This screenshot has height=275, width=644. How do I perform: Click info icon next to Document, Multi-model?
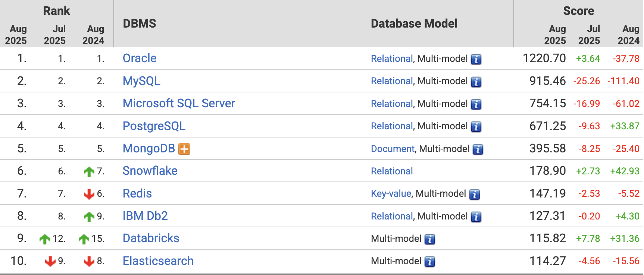478,149
